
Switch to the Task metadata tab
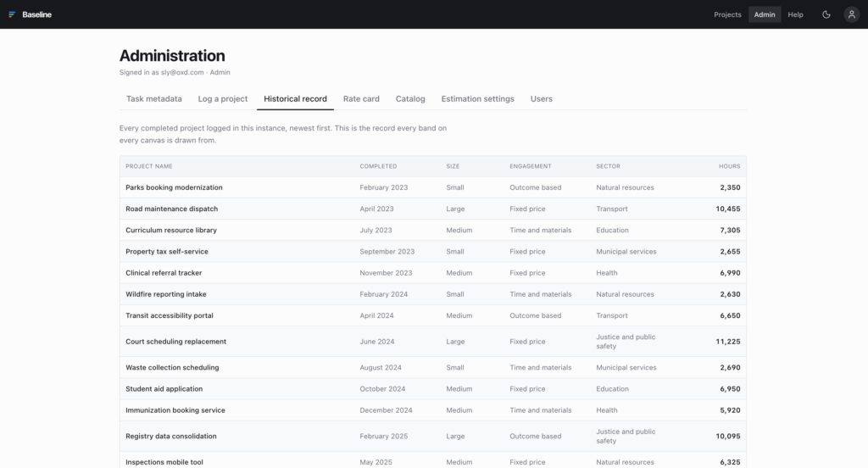(x=154, y=98)
